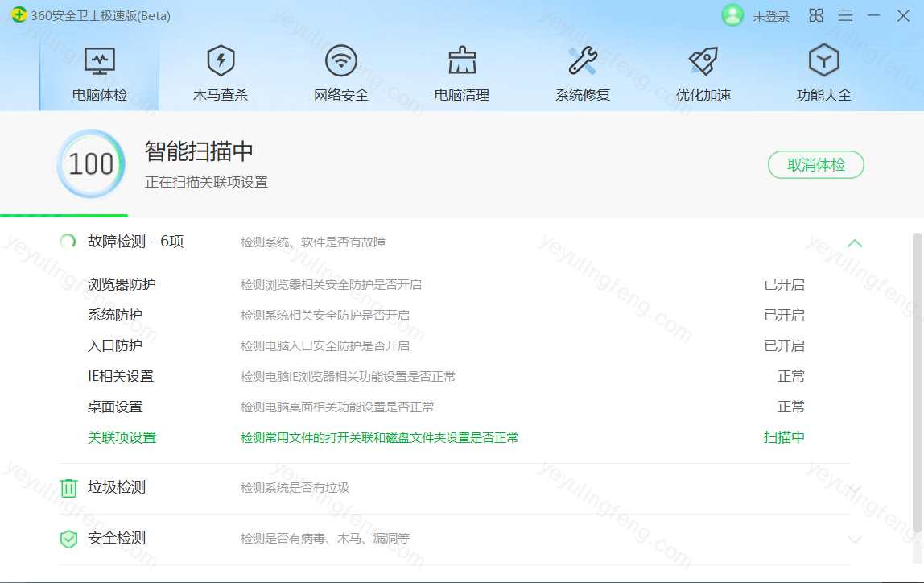Switch to the 网络安全 tab label

[x=341, y=95]
